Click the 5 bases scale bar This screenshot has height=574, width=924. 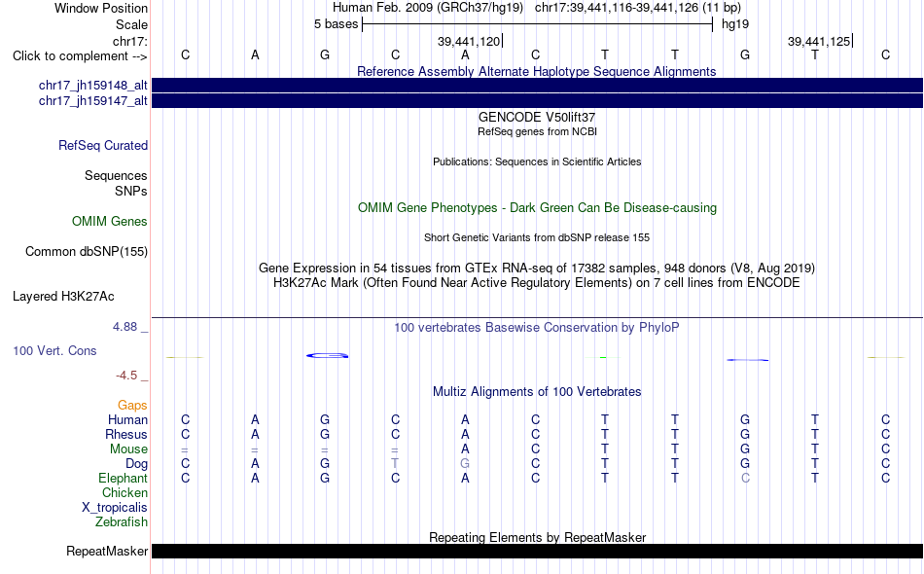(537, 24)
